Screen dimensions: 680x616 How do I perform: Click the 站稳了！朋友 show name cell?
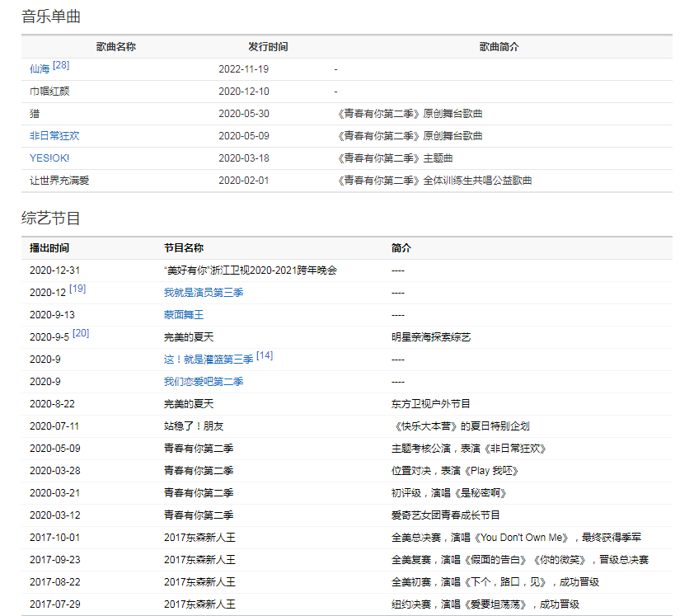coord(194,426)
